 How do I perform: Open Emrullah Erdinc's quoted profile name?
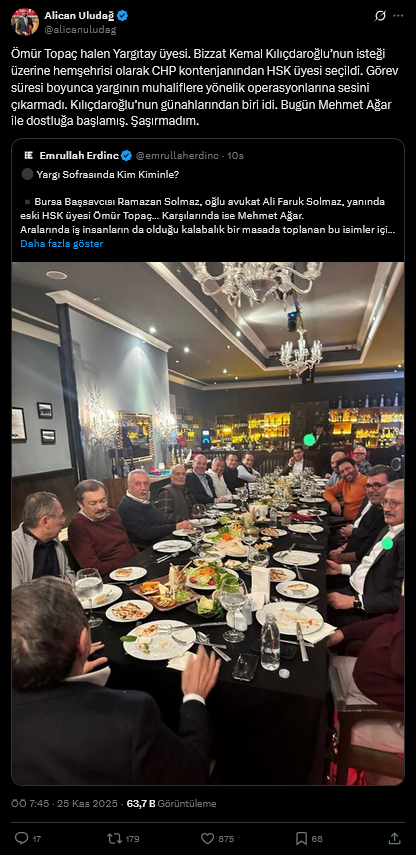(x=79, y=156)
